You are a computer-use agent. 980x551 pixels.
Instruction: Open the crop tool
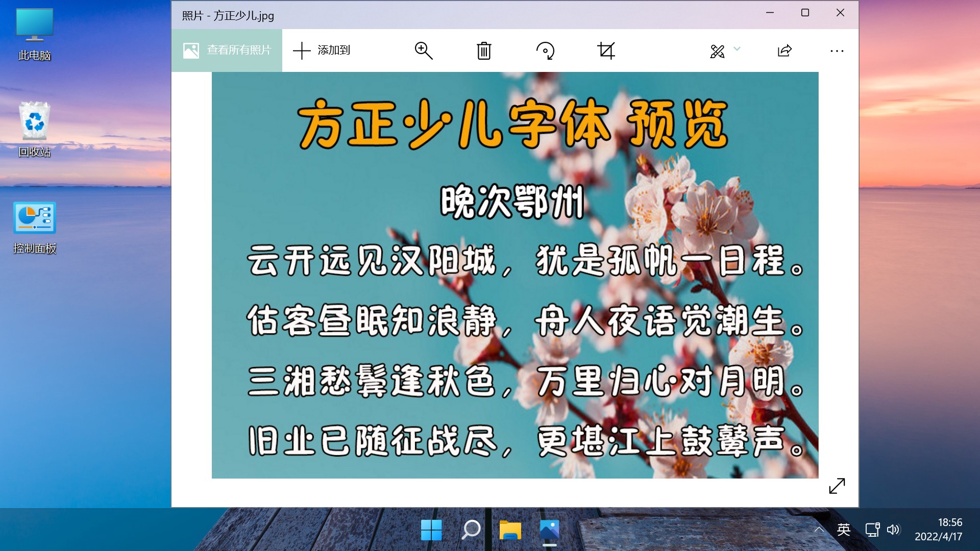pyautogui.click(x=606, y=51)
